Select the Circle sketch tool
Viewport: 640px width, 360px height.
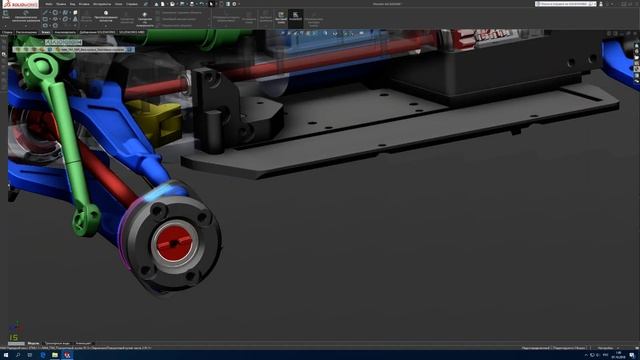point(55,13)
